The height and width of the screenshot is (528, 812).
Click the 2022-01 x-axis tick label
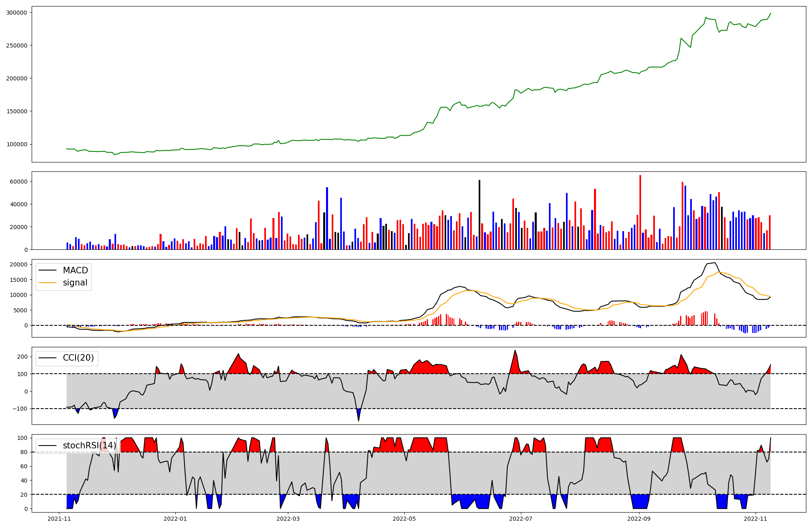tap(175, 519)
